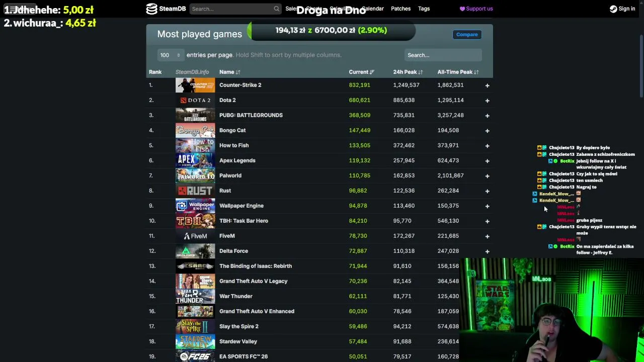Click the 24h peak value 885,638

coord(404,100)
